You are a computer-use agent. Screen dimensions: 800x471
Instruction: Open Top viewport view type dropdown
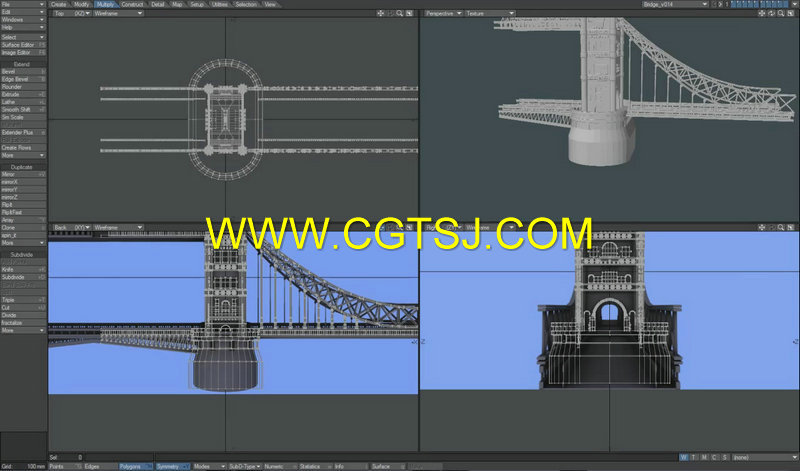[71, 13]
